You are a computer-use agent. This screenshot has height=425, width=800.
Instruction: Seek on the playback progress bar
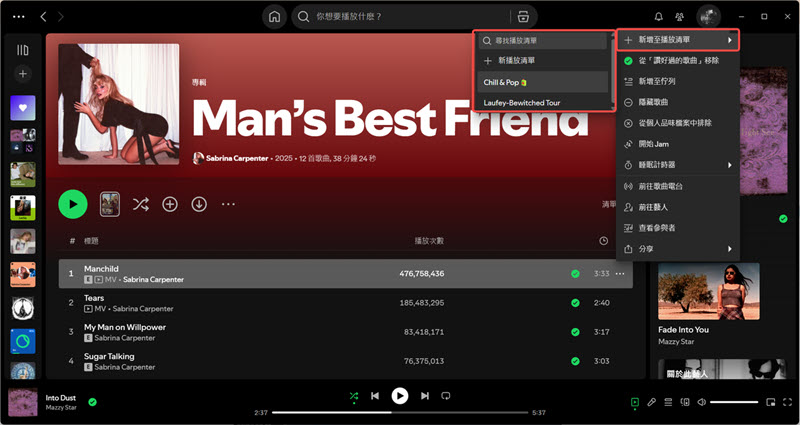(400, 412)
